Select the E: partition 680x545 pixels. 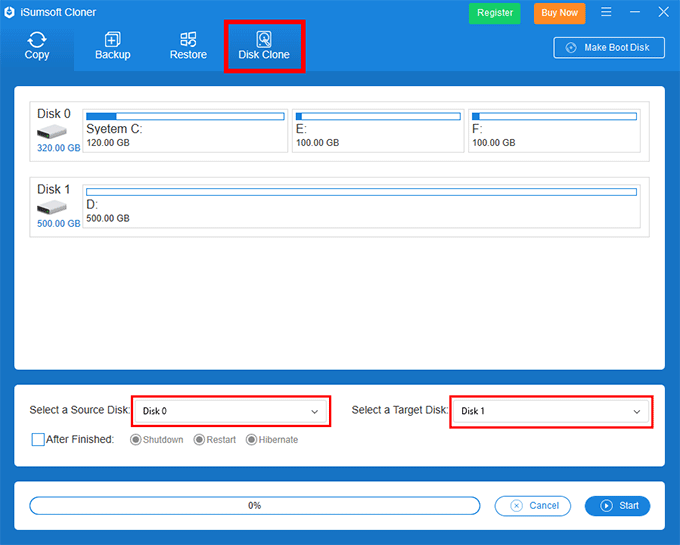(378, 131)
